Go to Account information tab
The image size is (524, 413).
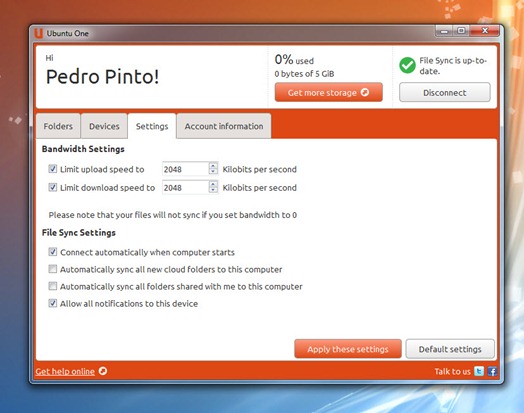pyautogui.click(x=224, y=126)
